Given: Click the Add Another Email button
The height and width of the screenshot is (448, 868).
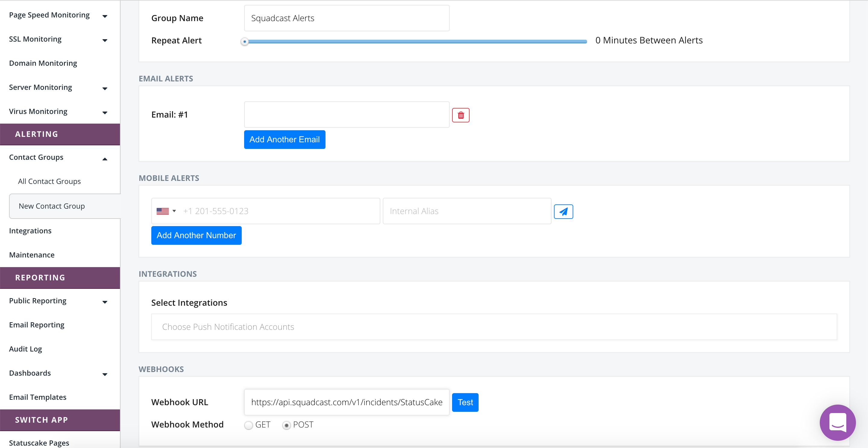Looking at the screenshot, I should (x=285, y=140).
